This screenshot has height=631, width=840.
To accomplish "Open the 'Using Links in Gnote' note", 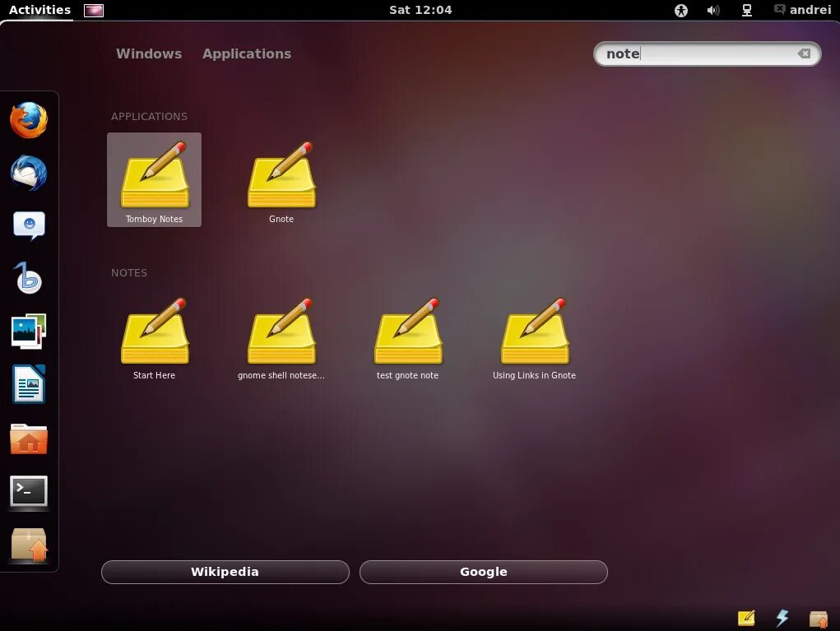I will 534,332.
